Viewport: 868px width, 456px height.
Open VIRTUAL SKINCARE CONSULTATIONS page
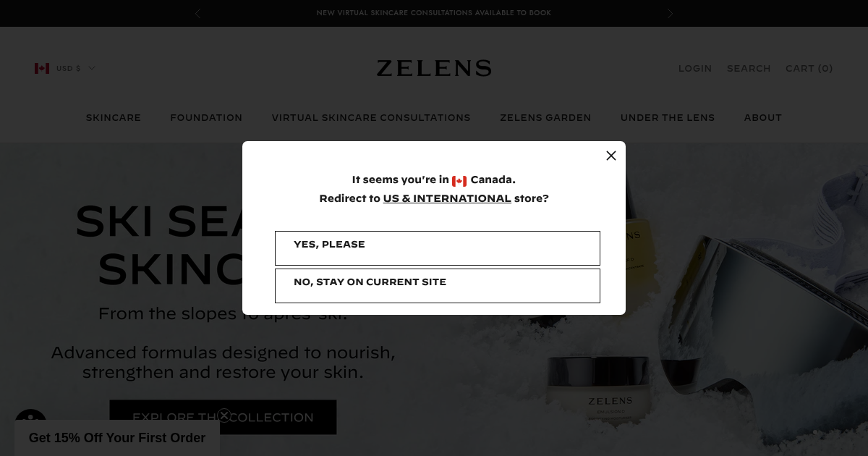click(371, 117)
